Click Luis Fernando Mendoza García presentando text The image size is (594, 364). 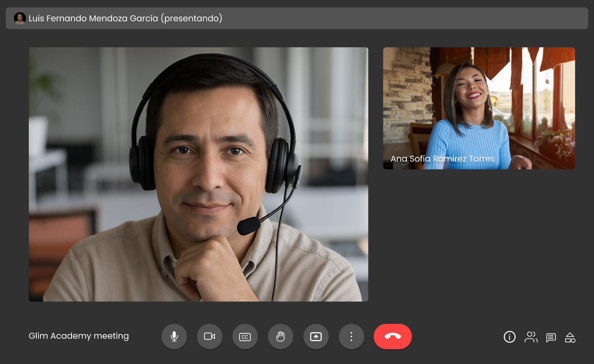(x=125, y=18)
